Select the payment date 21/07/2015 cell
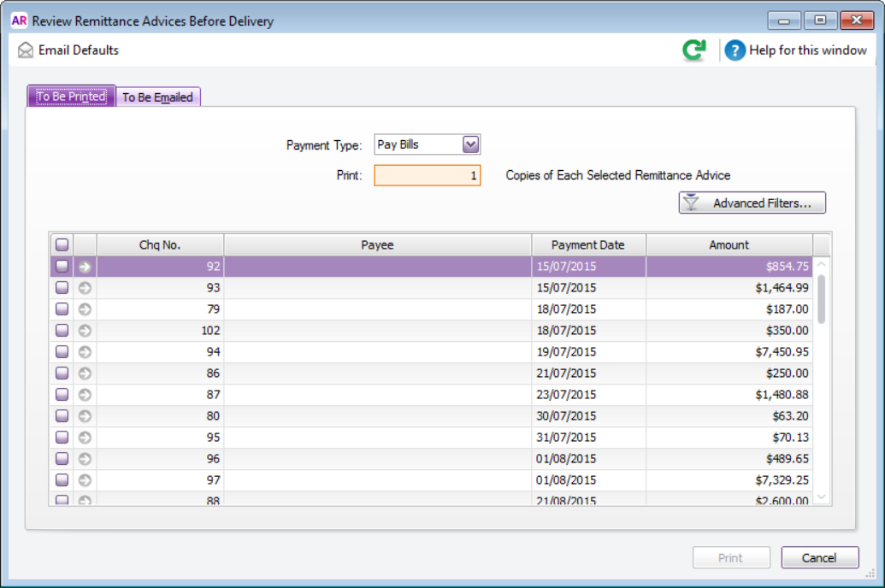 tap(588, 373)
